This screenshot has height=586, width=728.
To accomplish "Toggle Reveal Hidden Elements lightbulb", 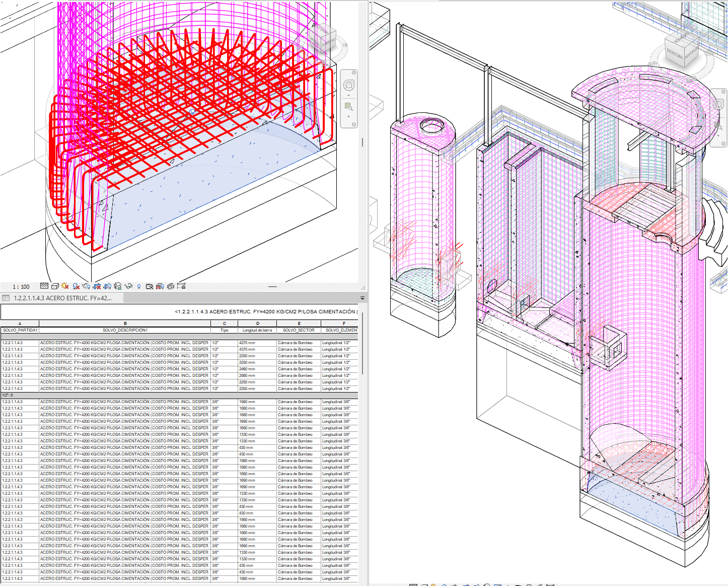I will tap(139, 286).
